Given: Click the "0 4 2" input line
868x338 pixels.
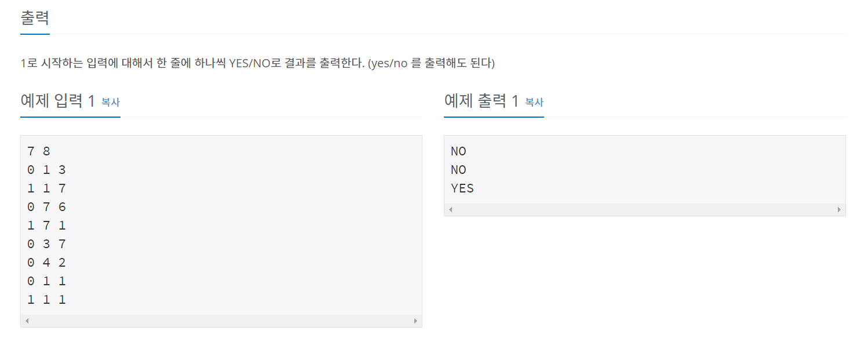Looking at the screenshot, I should [x=46, y=263].
